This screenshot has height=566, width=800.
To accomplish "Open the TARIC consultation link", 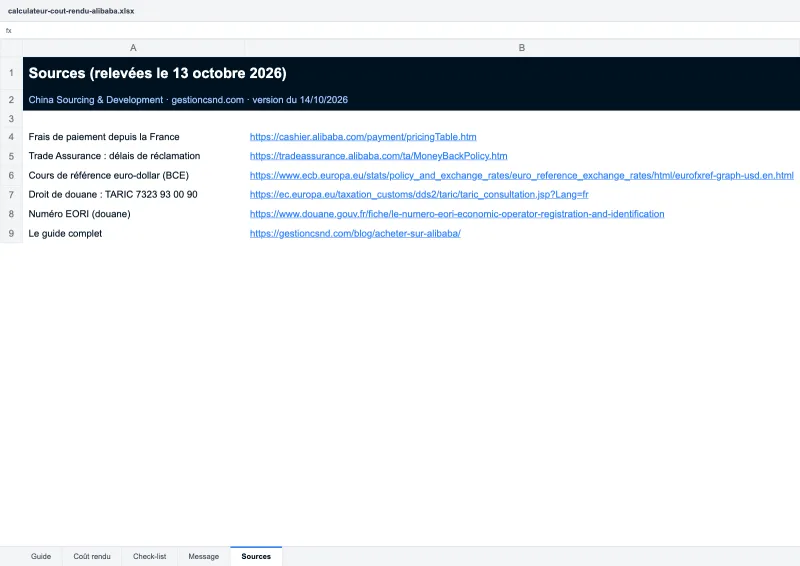I will click(419, 194).
